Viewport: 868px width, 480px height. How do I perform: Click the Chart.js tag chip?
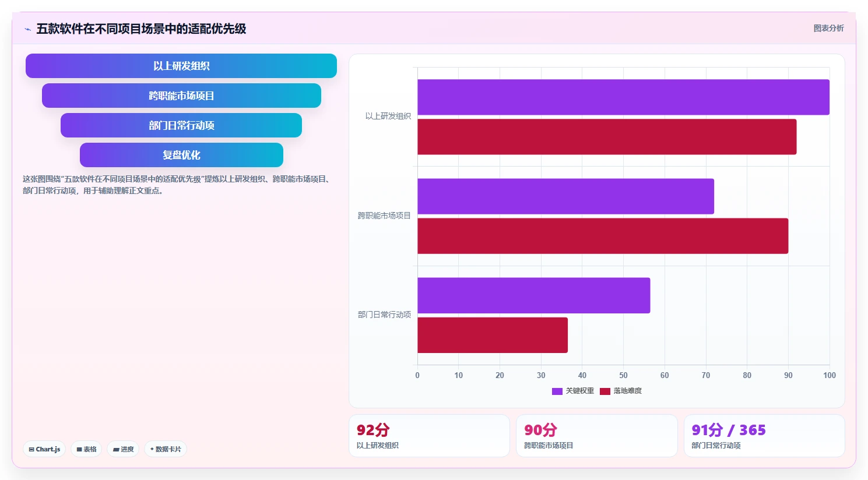click(x=44, y=449)
